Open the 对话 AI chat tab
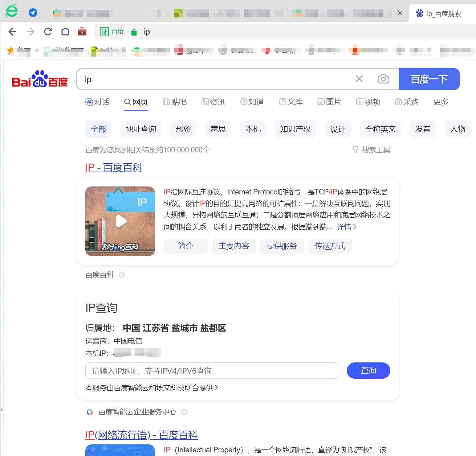 pyautogui.click(x=97, y=102)
